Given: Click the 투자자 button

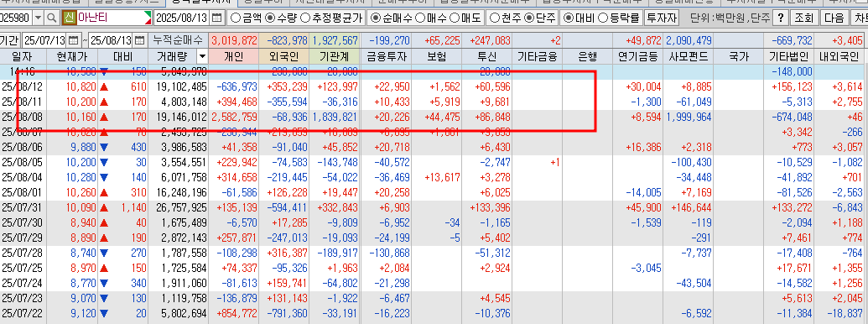Looking at the screenshot, I should pos(662,18).
